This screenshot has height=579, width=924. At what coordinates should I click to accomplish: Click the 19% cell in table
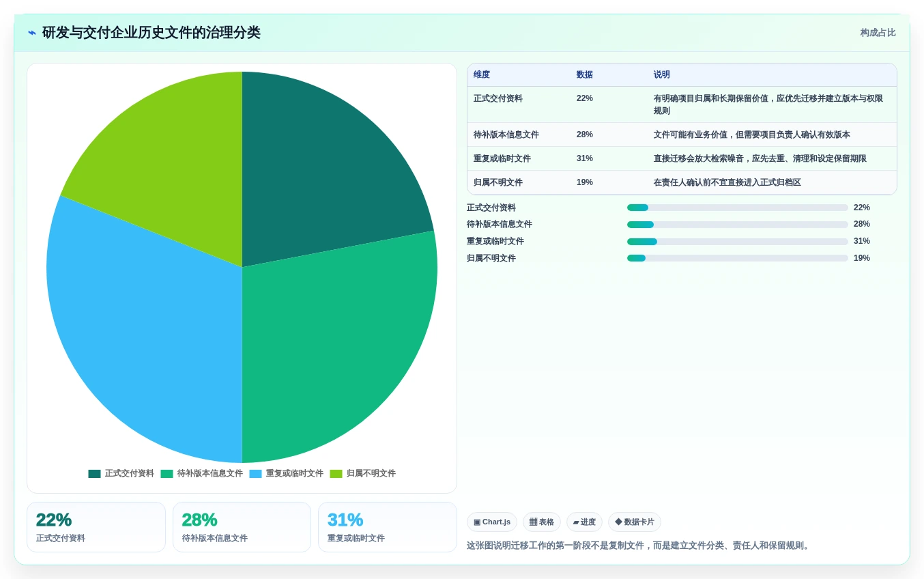tap(585, 182)
